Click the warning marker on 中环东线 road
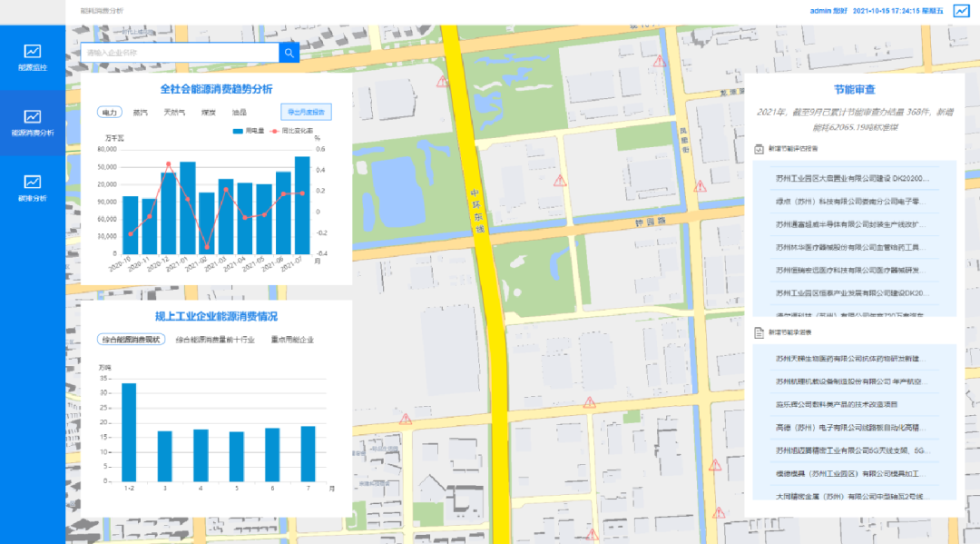 coord(443,82)
